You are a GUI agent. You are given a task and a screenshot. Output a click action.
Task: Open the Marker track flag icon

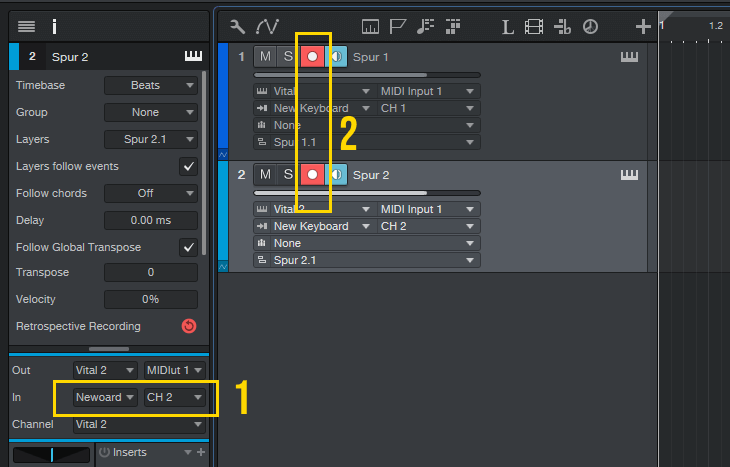(398, 27)
